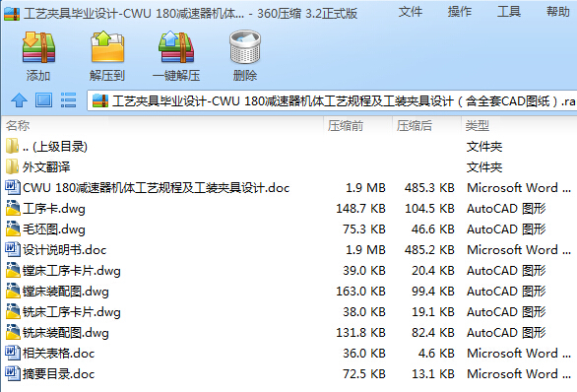Select the file name 相关表格.doc

[x=58, y=354]
